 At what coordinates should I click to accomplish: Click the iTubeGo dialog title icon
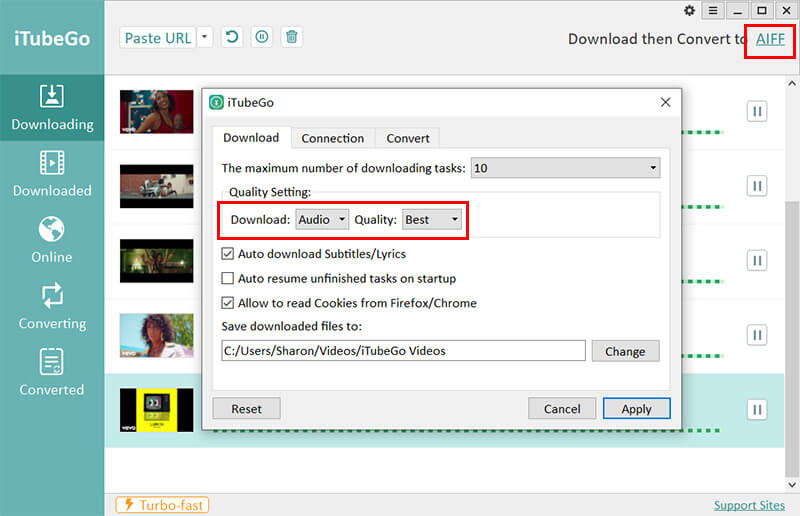(216, 103)
